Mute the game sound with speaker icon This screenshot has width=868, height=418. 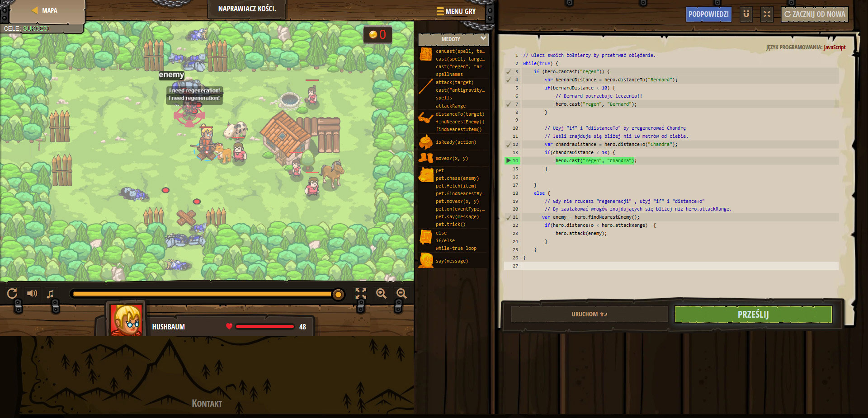point(32,293)
